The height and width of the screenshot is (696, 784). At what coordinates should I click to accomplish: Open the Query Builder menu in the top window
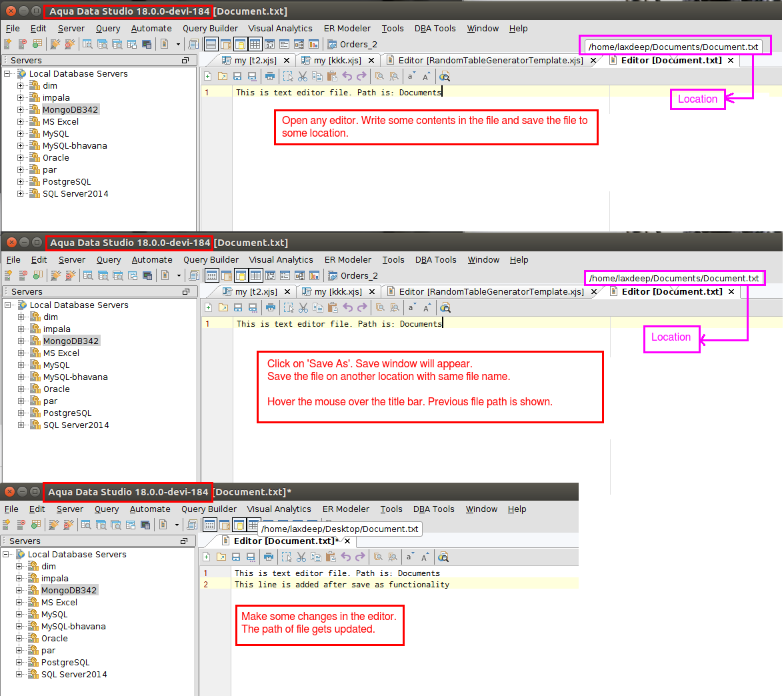[x=210, y=29]
